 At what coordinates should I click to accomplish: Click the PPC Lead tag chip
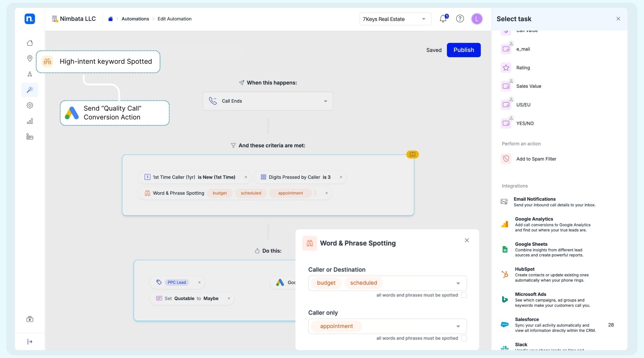177,282
